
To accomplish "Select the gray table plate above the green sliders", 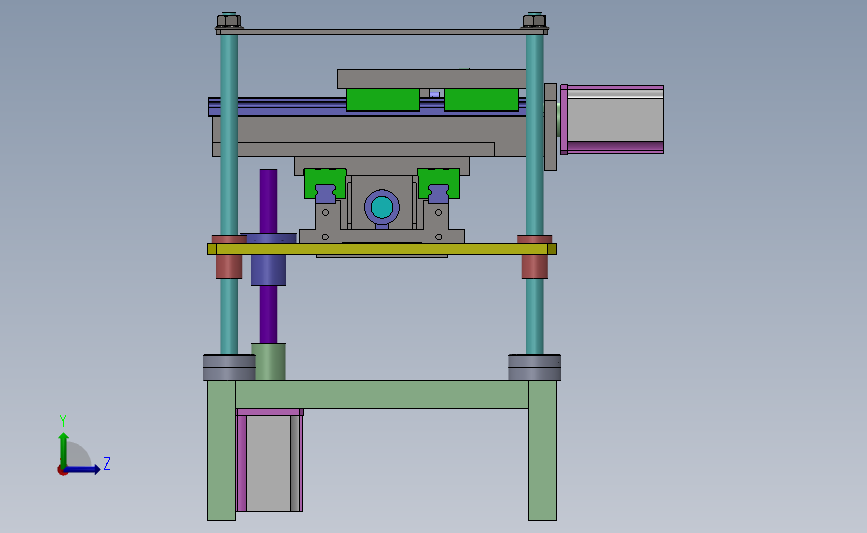I will (431, 79).
